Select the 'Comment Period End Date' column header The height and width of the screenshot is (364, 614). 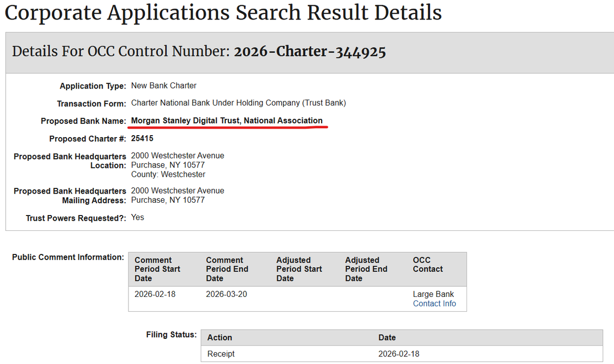tap(227, 269)
